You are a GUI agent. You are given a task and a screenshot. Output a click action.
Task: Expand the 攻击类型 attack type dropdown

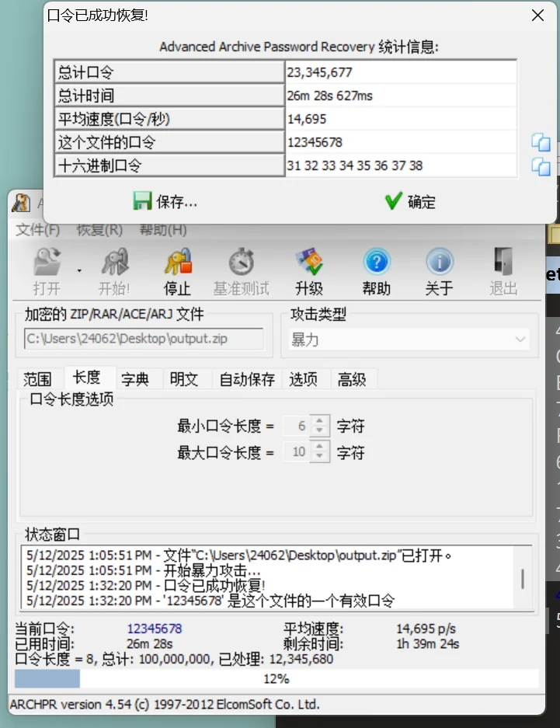(520, 340)
